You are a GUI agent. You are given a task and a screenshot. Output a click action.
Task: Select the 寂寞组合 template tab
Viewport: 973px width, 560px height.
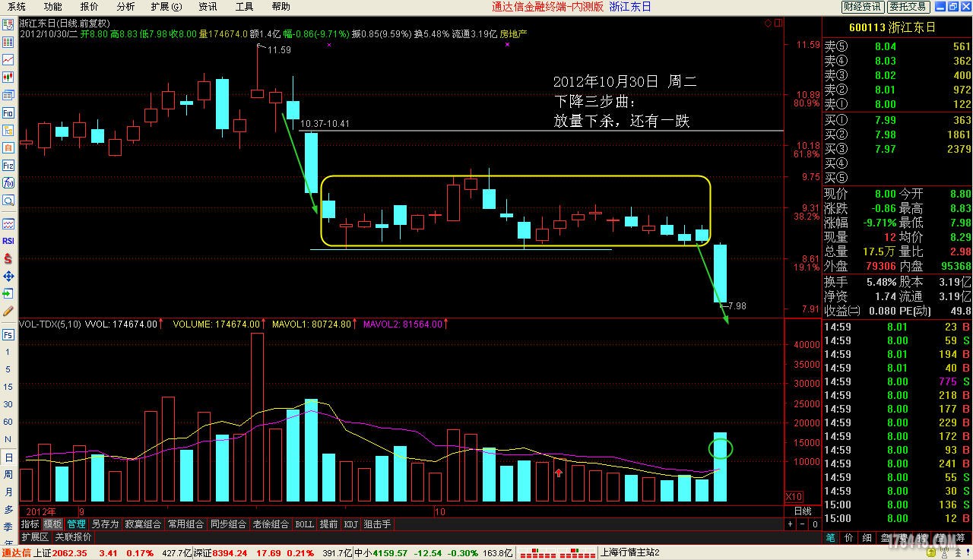(143, 524)
